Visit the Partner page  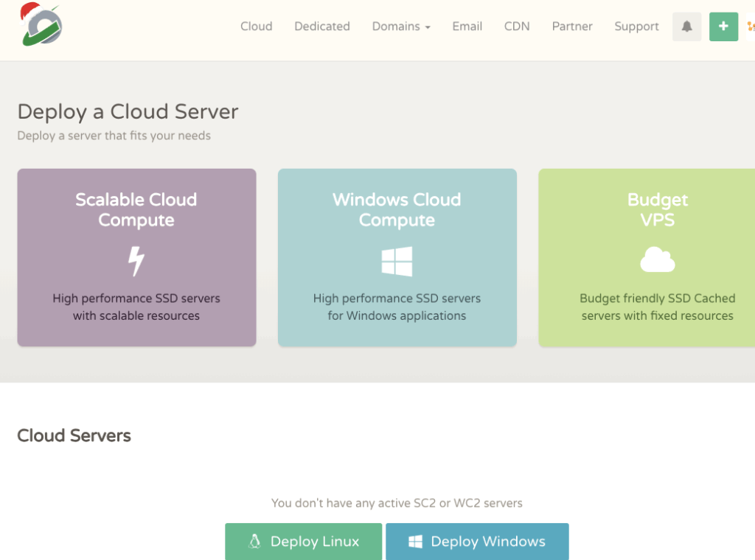572,27
